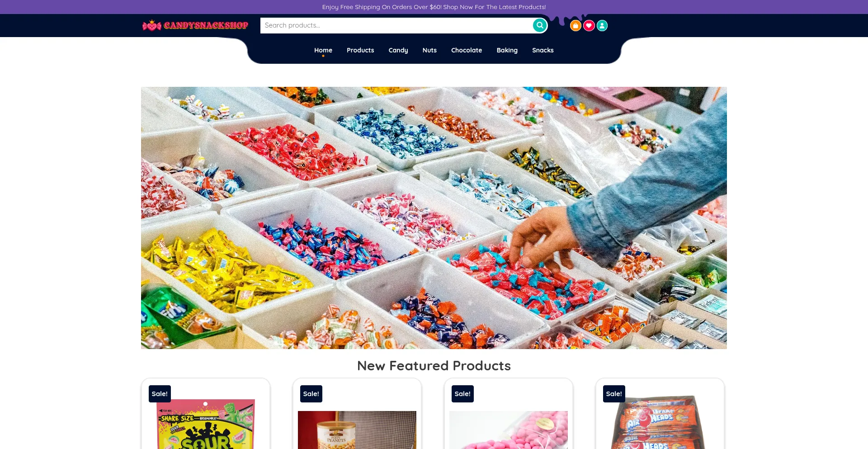Viewport: 868px width, 449px height.
Task: Open the Candy category menu
Action: click(x=398, y=50)
